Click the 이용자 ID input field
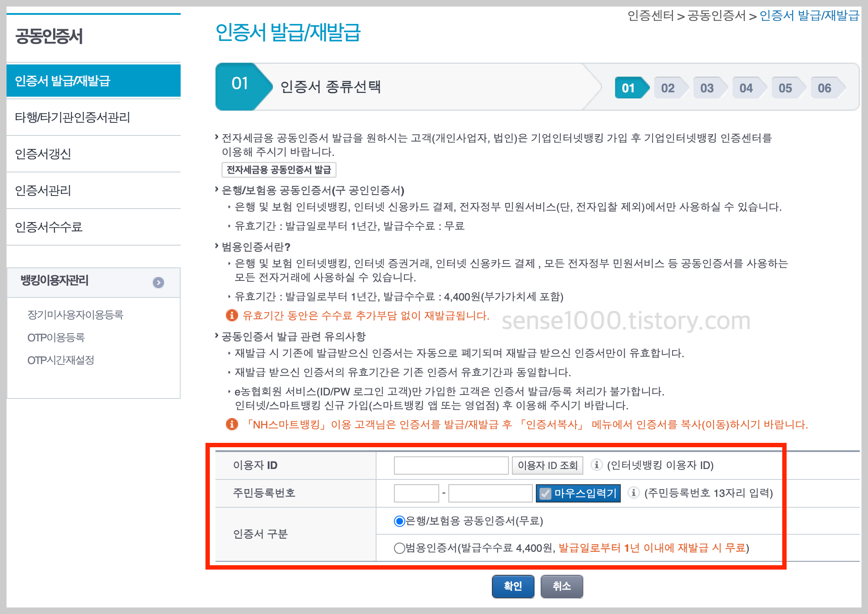Screen dimensions: 868x614 [x=451, y=465]
